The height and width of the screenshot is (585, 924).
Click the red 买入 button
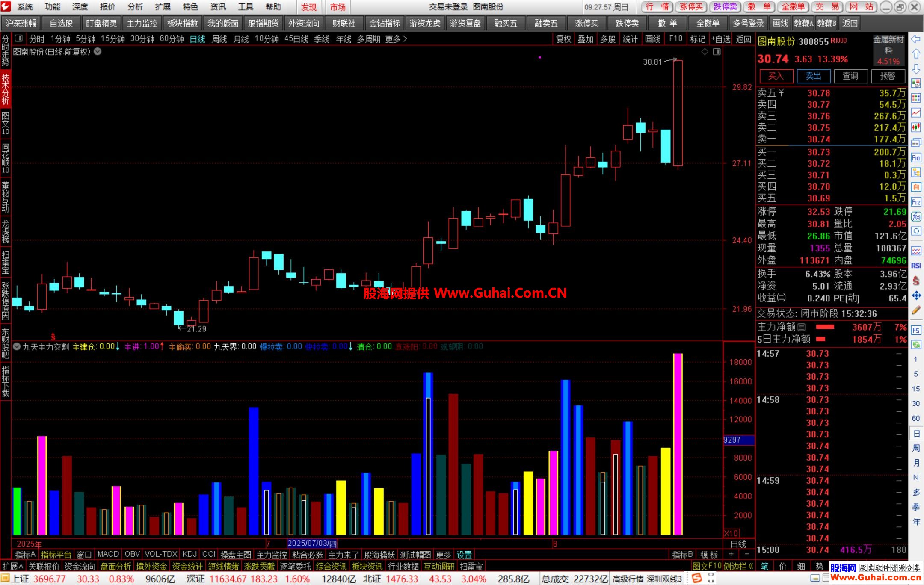point(776,76)
